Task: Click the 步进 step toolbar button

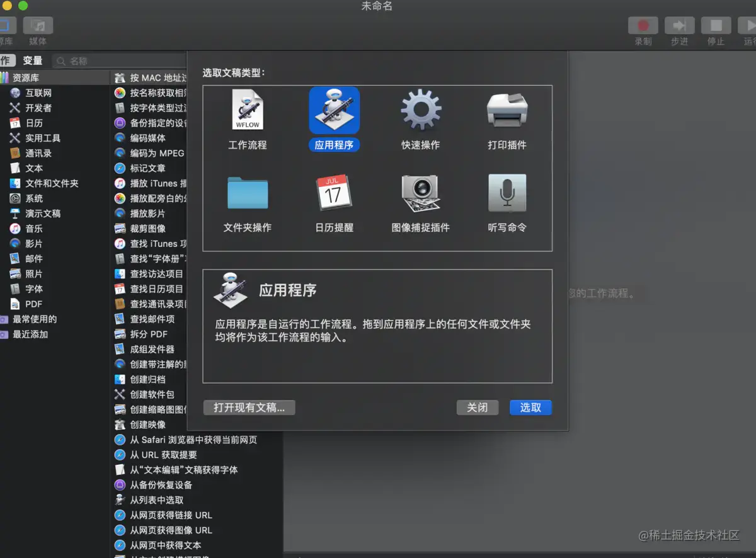Action: tap(680, 26)
